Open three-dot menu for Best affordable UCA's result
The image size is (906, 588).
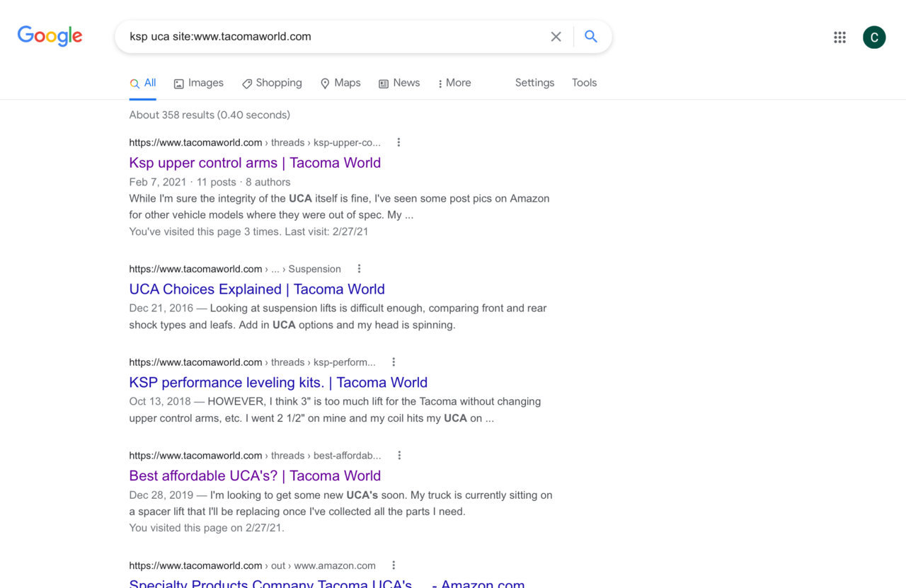pyautogui.click(x=399, y=456)
